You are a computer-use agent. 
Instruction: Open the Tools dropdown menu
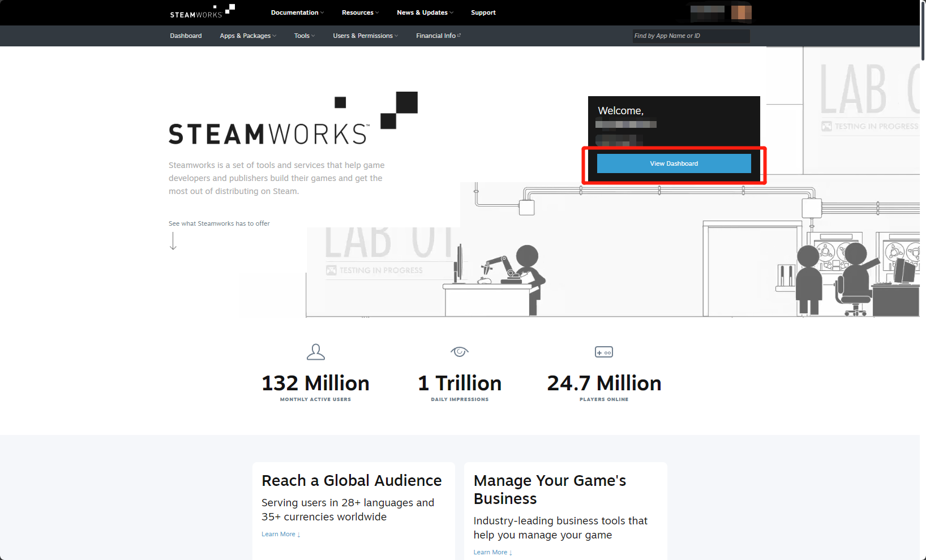[304, 36]
